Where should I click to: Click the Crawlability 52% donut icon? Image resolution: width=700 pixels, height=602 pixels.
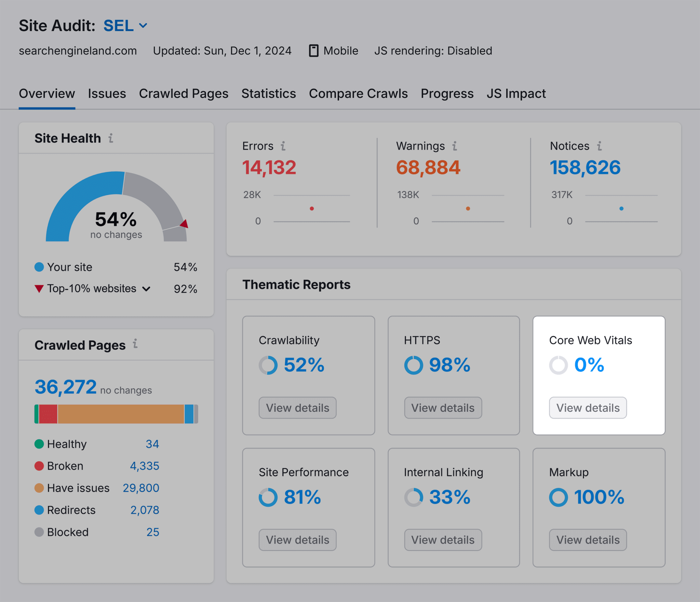(268, 365)
